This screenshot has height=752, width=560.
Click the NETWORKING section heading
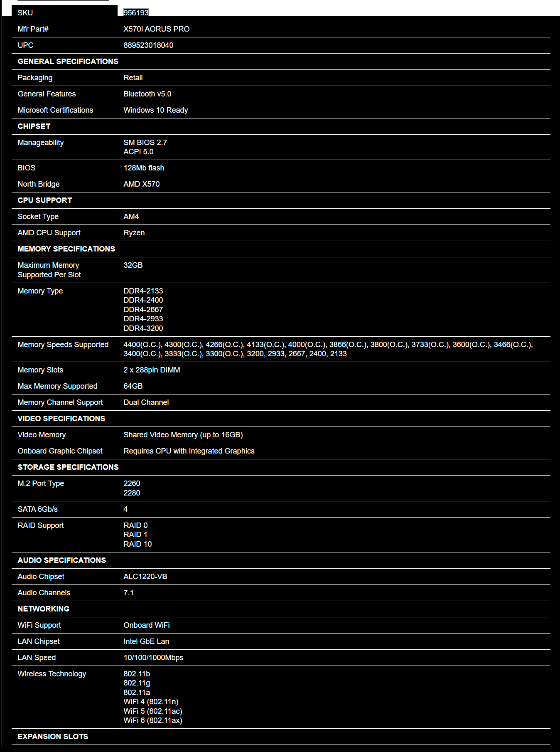pos(44,609)
